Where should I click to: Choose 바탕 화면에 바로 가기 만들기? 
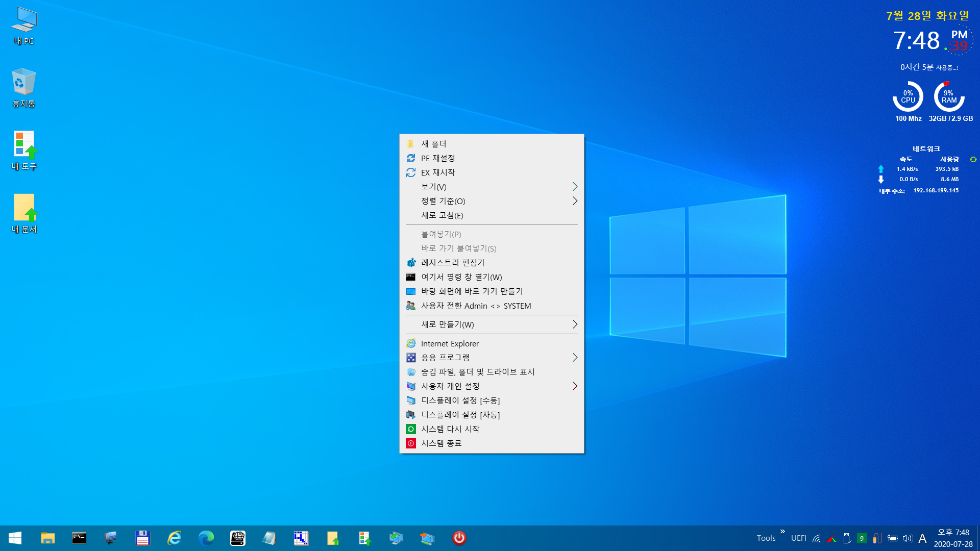click(492, 291)
